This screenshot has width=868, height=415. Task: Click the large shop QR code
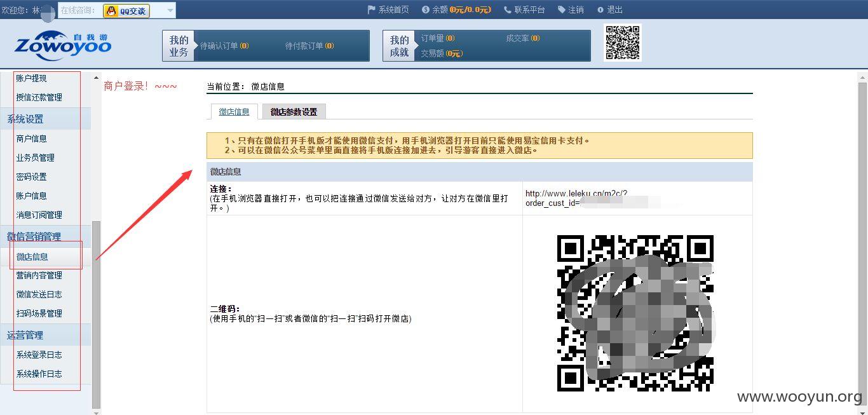click(x=635, y=313)
